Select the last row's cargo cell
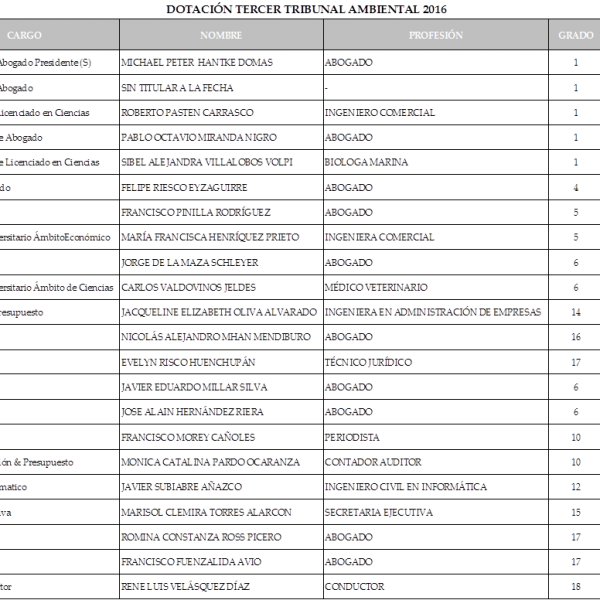The width and height of the screenshot is (600, 600). pos(7,586)
